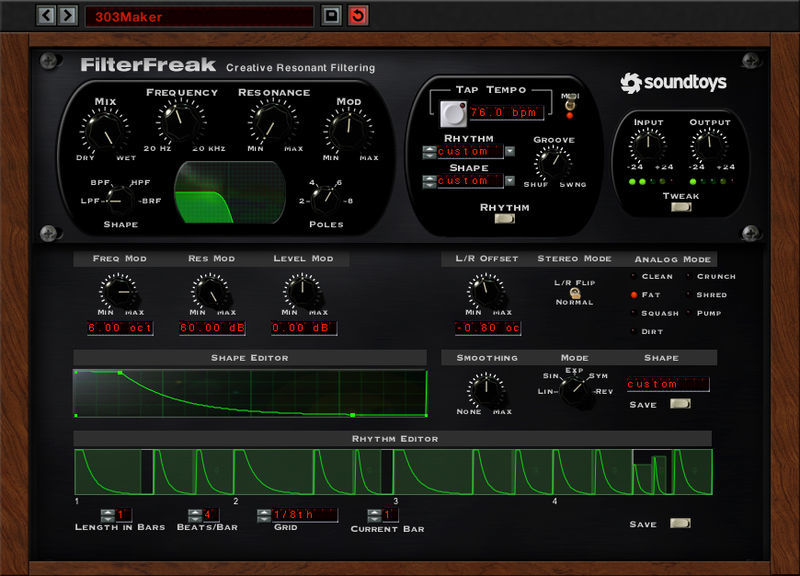The image size is (800, 576).
Task: Click the L/R Offset knob
Action: [486, 291]
